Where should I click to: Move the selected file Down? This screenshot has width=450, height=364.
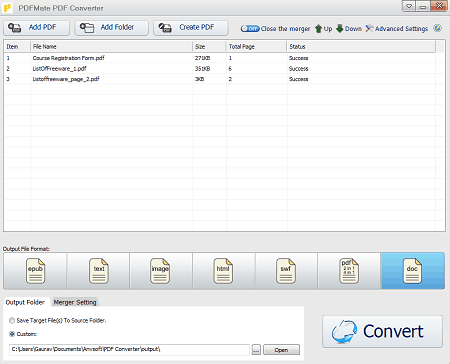point(349,29)
